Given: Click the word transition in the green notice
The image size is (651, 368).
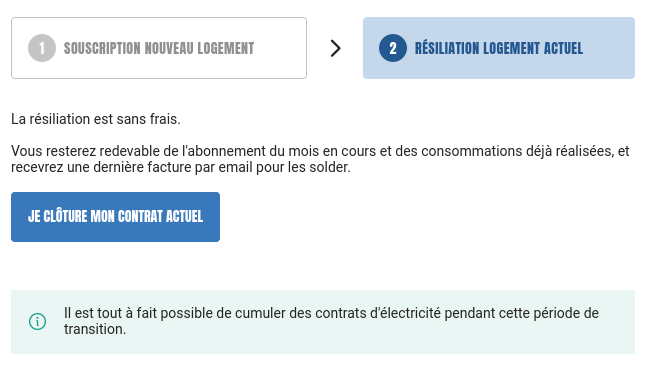Looking at the screenshot, I should 95,329.
